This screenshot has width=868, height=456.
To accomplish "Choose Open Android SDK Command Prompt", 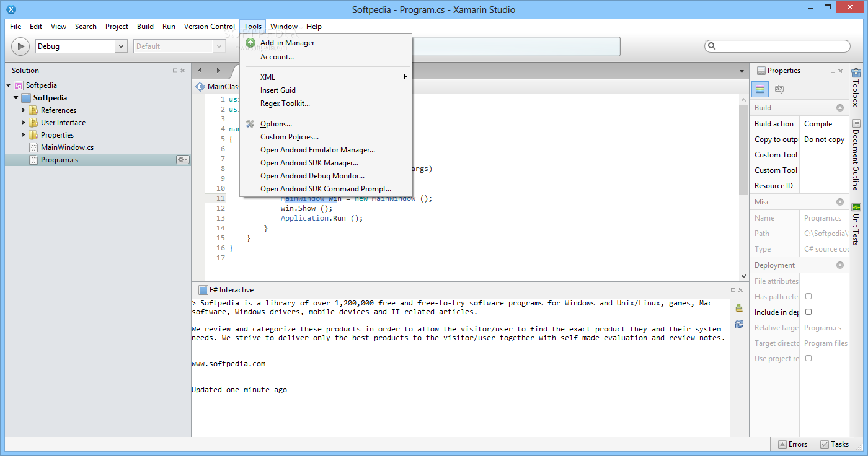I will click(x=325, y=189).
